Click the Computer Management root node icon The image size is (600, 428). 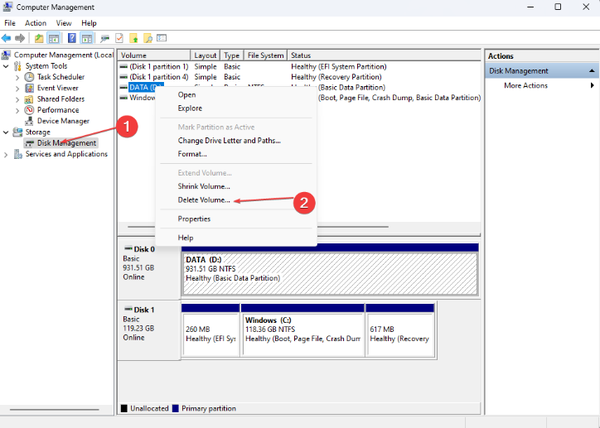coord(6,55)
